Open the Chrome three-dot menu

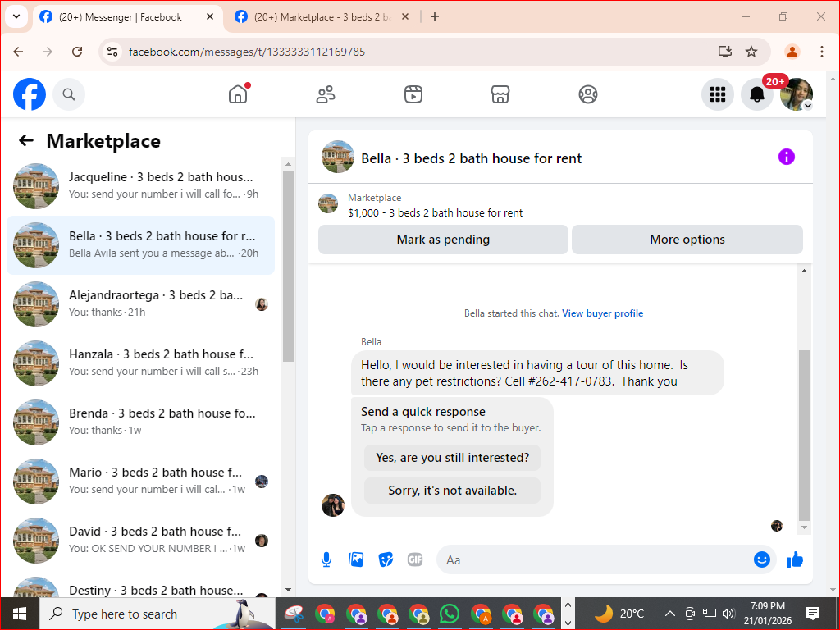[x=822, y=52]
